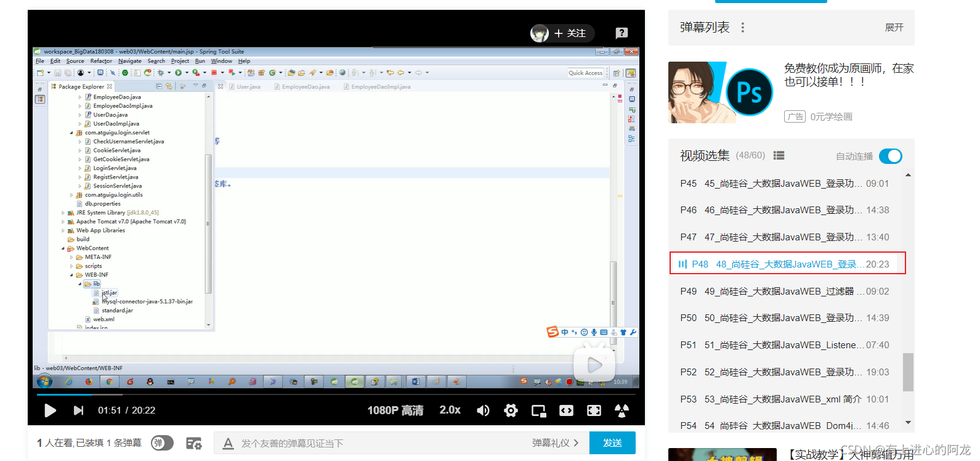Collapse the WEB-INF folder

point(71,275)
